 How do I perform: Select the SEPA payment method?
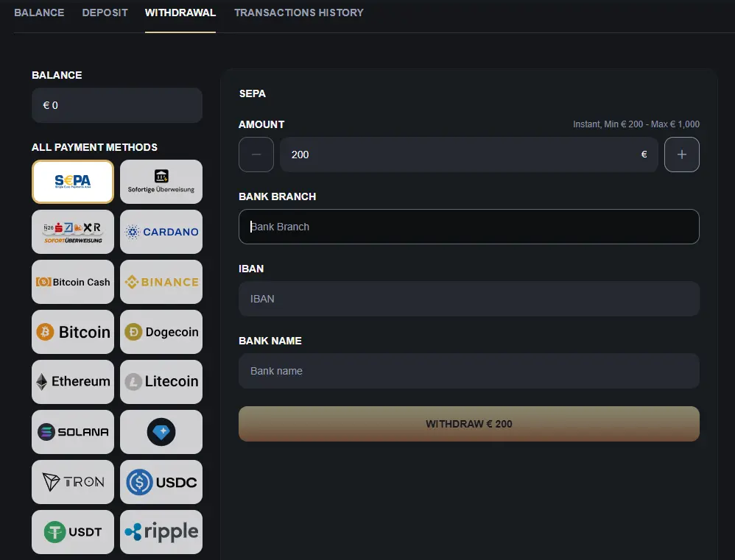73,182
